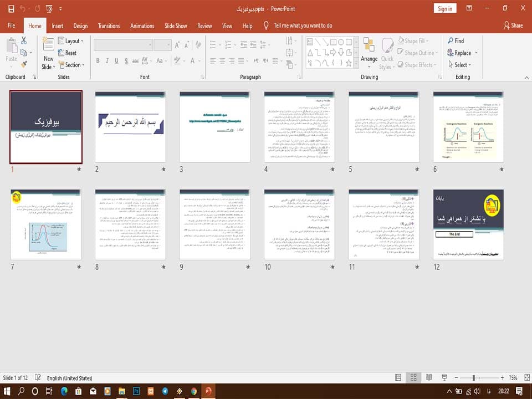
Task: Click the Find magnifier icon
Action: (x=451, y=40)
